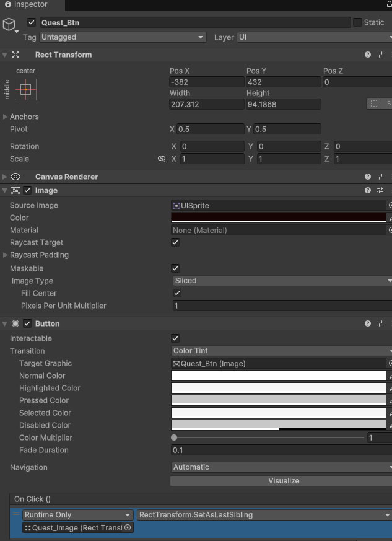Click Pixels Per Unit Multiplier field
392x541 pixels.
282,306
